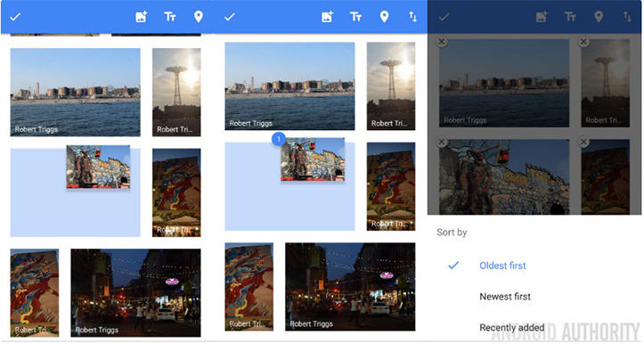The image size is (644, 344).
Task: Open the seascape skyline photo in the middle screen
Action: [289, 86]
